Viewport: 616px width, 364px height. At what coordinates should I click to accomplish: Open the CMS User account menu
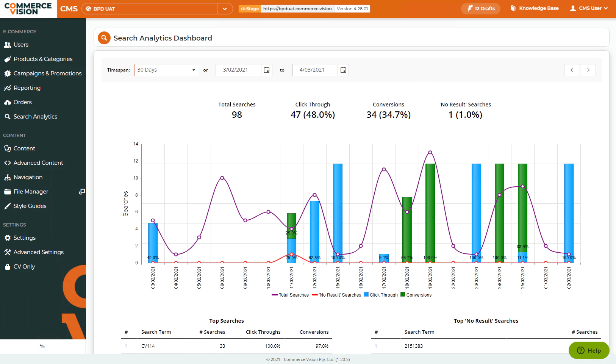(589, 8)
